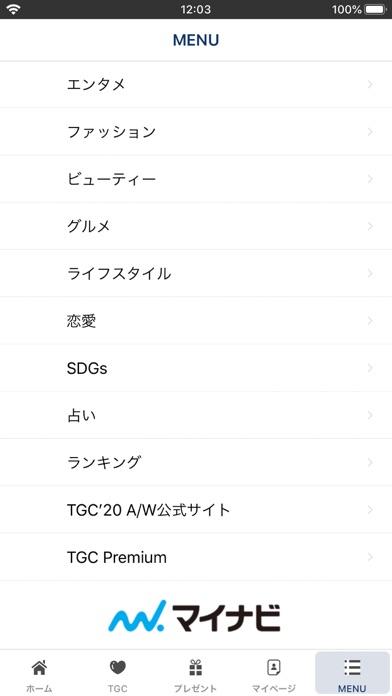The width and height of the screenshot is (392, 696).
Task: Tap the Wi-Fi status icon
Action: click(13, 9)
